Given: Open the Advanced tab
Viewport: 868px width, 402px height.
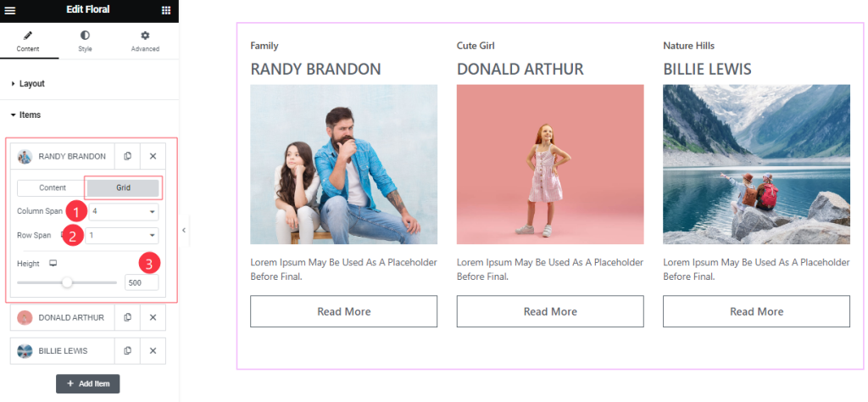Looking at the screenshot, I should click(x=145, y=42).
